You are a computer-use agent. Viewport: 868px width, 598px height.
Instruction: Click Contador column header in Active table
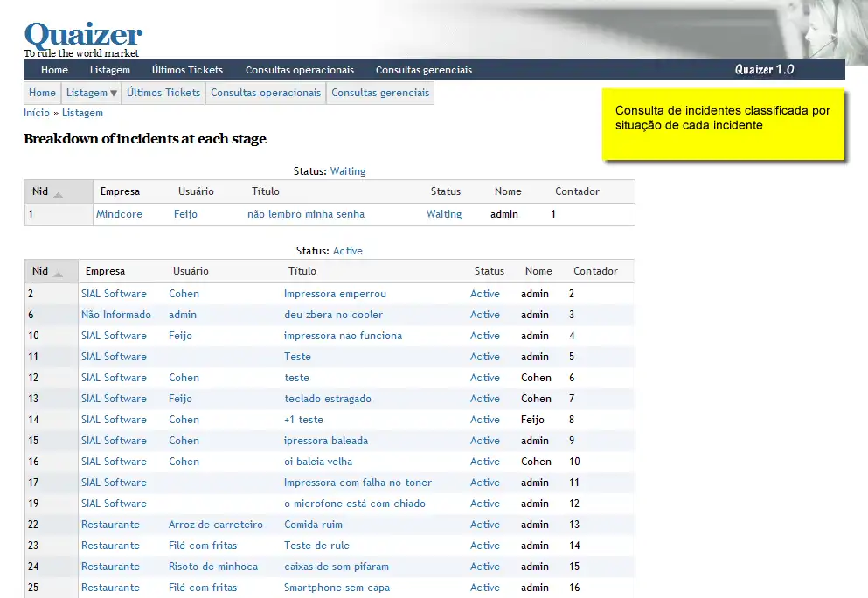click(595, 271)
